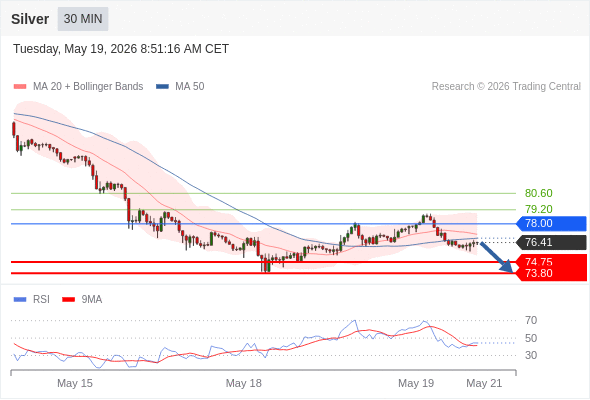
Task: Click the MA 20 + Bollinger Bands legend text
Action: [88, 87]
